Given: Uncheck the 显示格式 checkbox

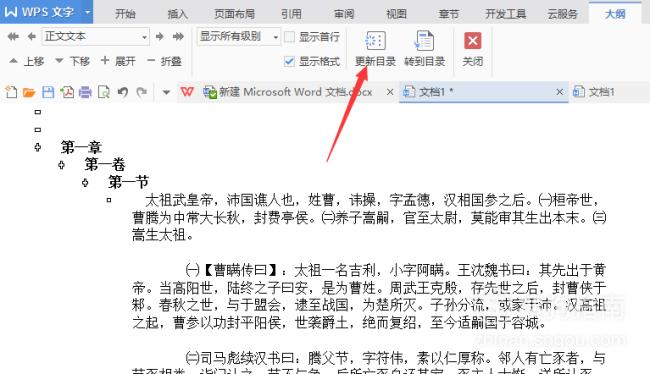Looking at the screenshot, I should (289, 61).
